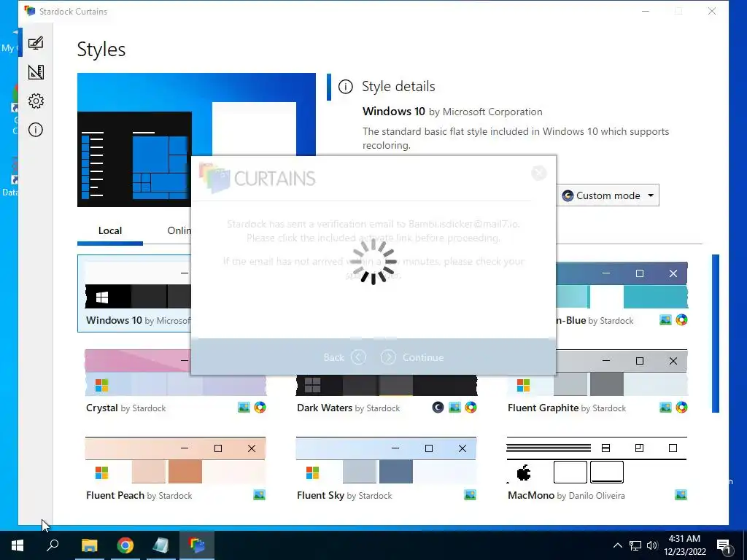Viewport: 747px width, 560px height.
Task: Click the wallpaper icon on Fluent Sky
Action: (x=471, y=495)
